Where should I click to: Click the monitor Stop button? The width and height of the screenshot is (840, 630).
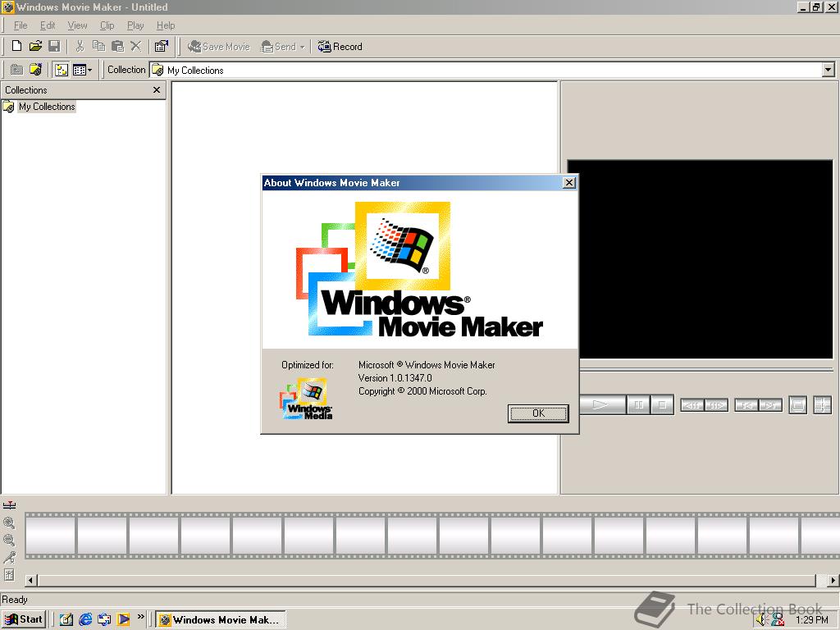(x=662, y=404)
